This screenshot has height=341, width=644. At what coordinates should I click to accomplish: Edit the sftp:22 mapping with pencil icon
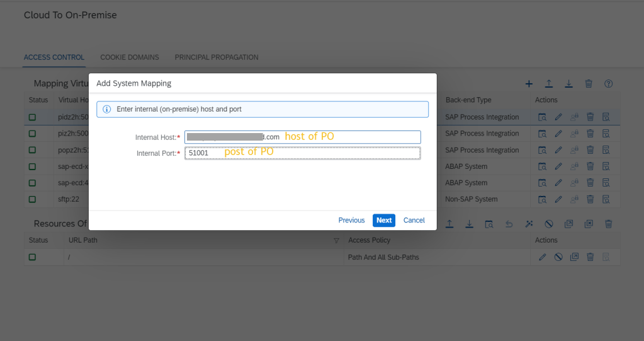[x=558, y=199]
